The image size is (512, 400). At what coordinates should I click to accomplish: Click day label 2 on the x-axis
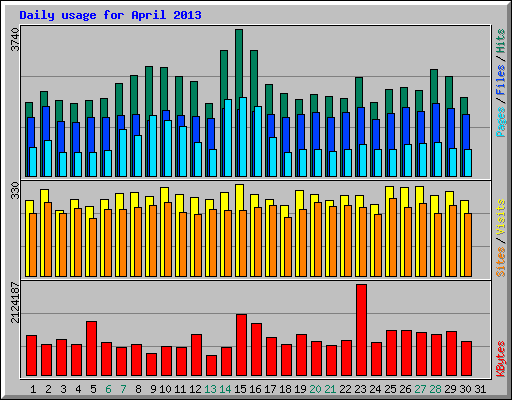coord(48,389)
